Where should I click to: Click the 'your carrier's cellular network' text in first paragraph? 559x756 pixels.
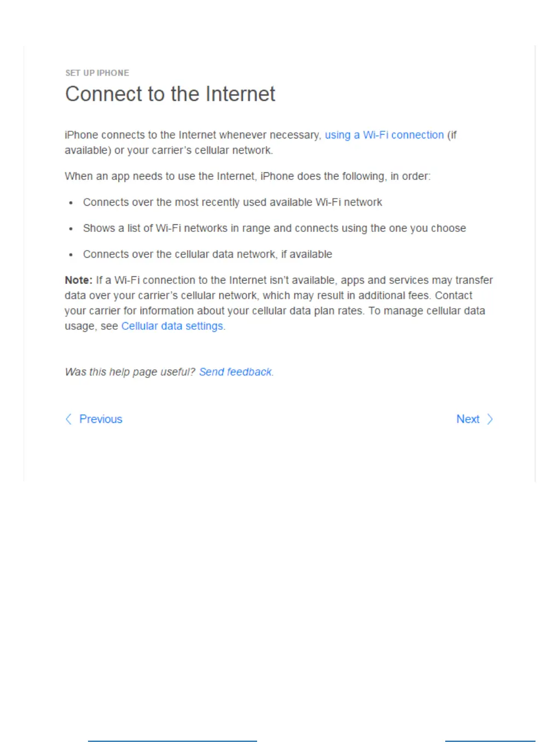pos(200,150)
